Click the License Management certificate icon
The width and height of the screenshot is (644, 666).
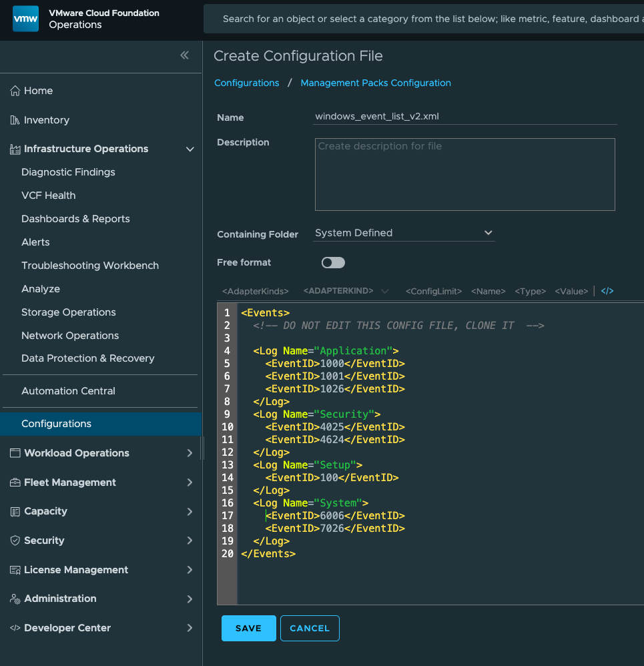click(x=15, y=570)
